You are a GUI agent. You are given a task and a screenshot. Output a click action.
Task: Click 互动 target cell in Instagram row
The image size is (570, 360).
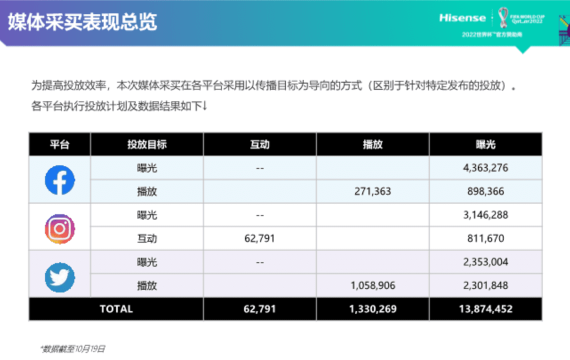pos(147,239)
